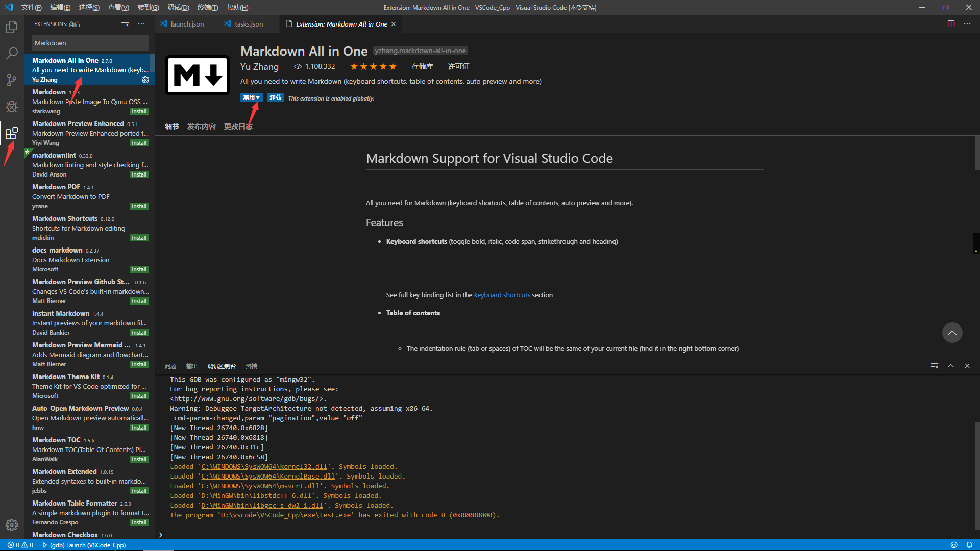The width and height of the screenshot is (980, 551).
Task: Close the bottom panel
Action: (967, 366)
